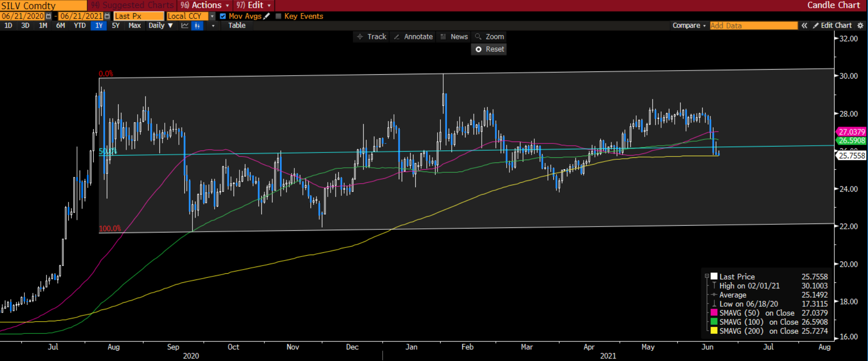Image resolution: width=868 pixels, height=361 pixels.
Task: Select the YTD range tab
Action: coord(80,26)
